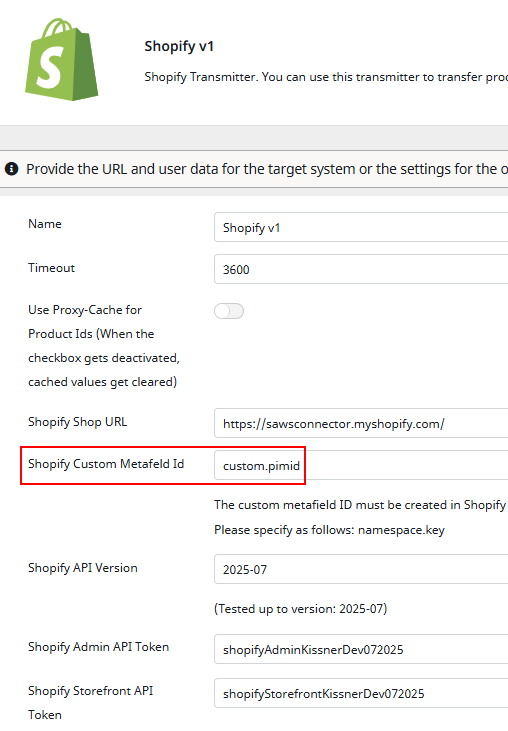
Task: Click the Shopify API Version label
Action: coord(83,568)
